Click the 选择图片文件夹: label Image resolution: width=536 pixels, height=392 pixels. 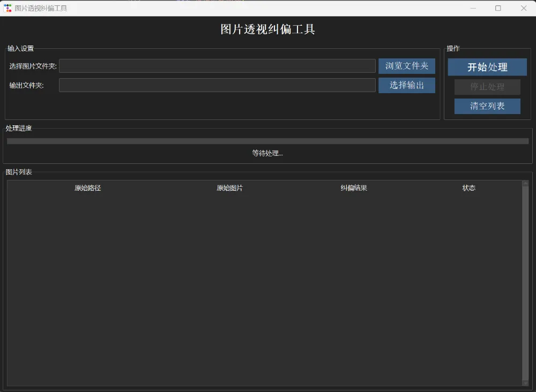pos(33,66)
